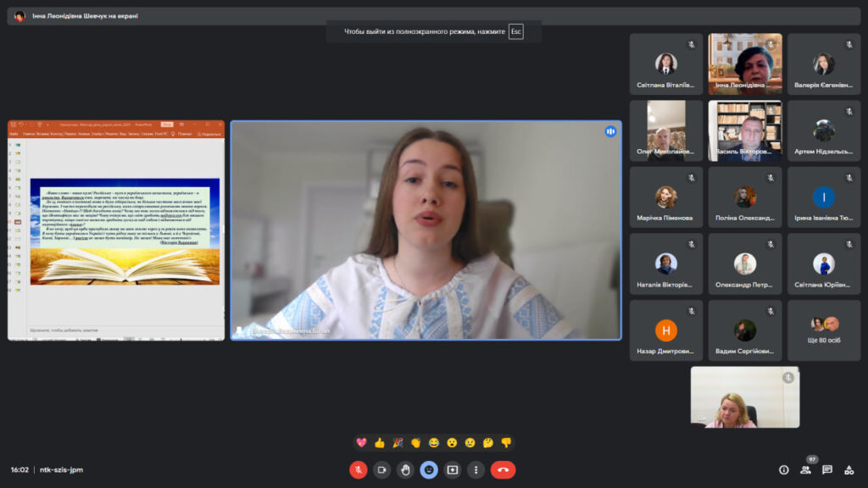Hide the emoji reactions bar
The height and width of the screenshot is (488, 868).
click(x=429, y=469)
